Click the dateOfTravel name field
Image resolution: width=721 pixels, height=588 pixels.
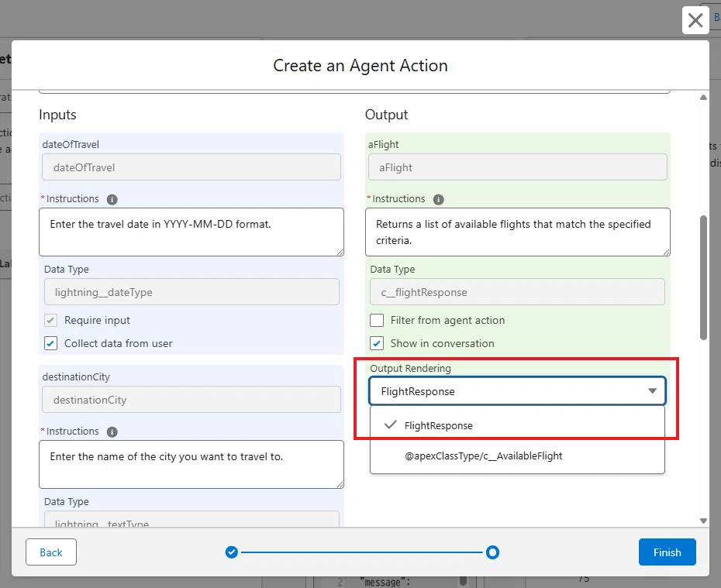pos(191,167)
